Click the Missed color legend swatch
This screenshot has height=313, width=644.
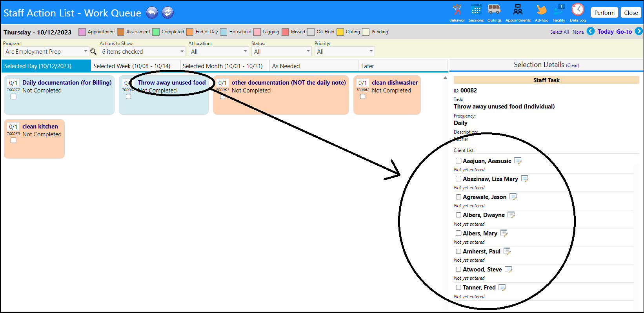coord(285,32)
